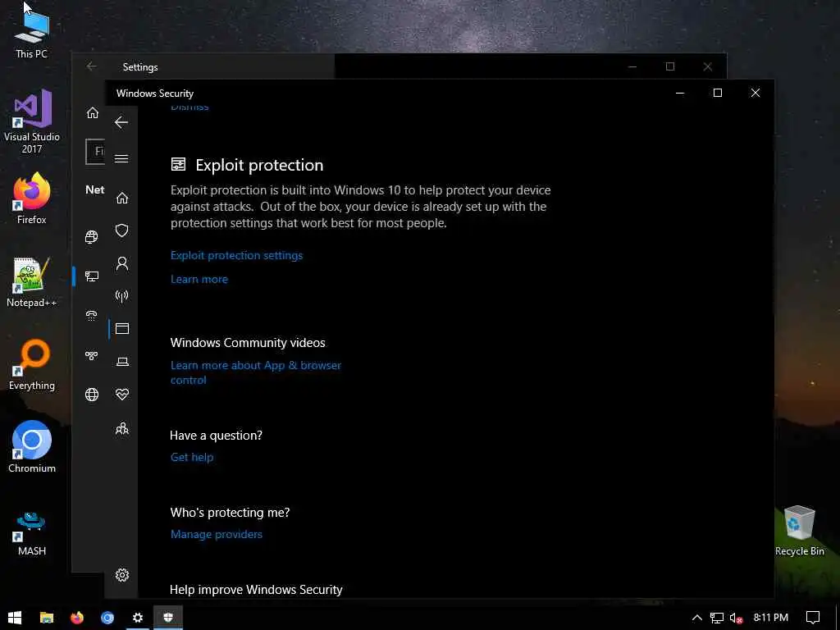Select App & browser control sidebar icon
The width and height of the screenshot is (840, 630).
[122, 328]
